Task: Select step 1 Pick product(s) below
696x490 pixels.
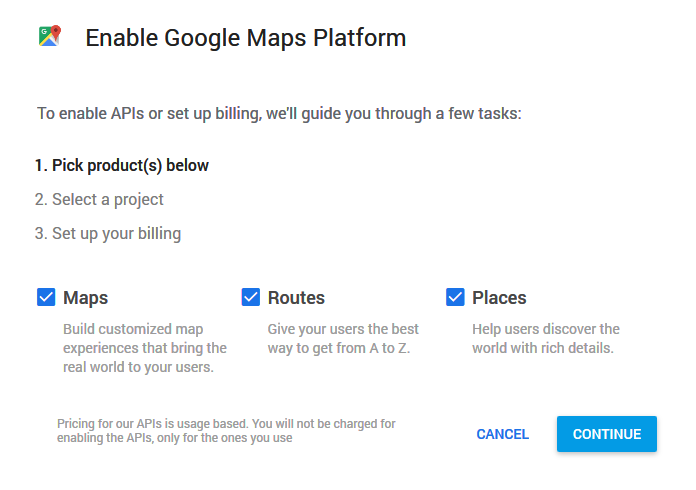Action: (122, 166)
